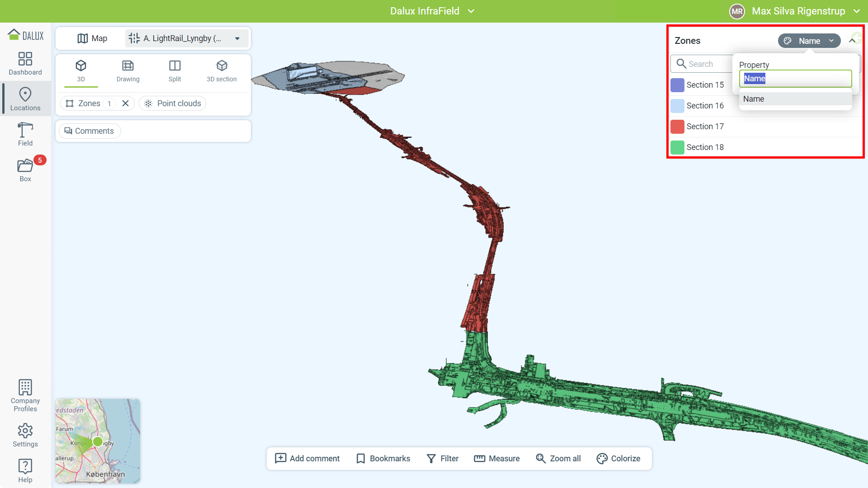Toggle Point clouds chip
The image size is (868, 488).
click(172, 103)
